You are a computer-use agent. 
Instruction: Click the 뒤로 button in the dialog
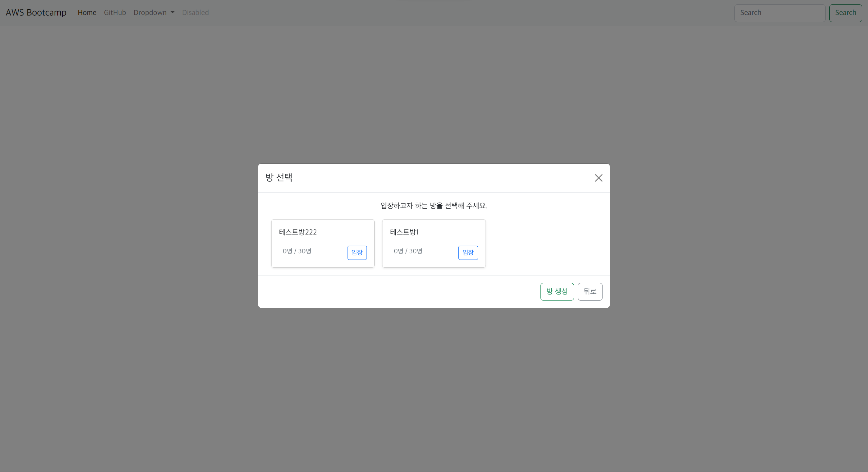coord(590,291)
